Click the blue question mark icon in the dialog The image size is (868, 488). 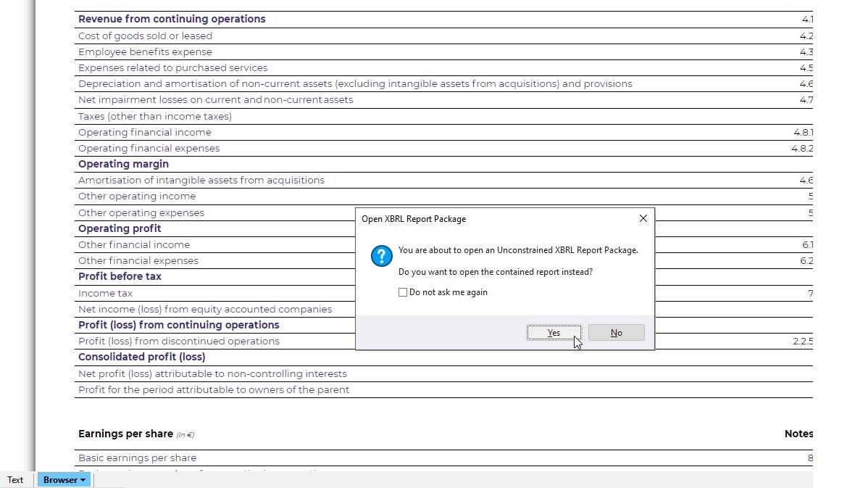(381, 256)
